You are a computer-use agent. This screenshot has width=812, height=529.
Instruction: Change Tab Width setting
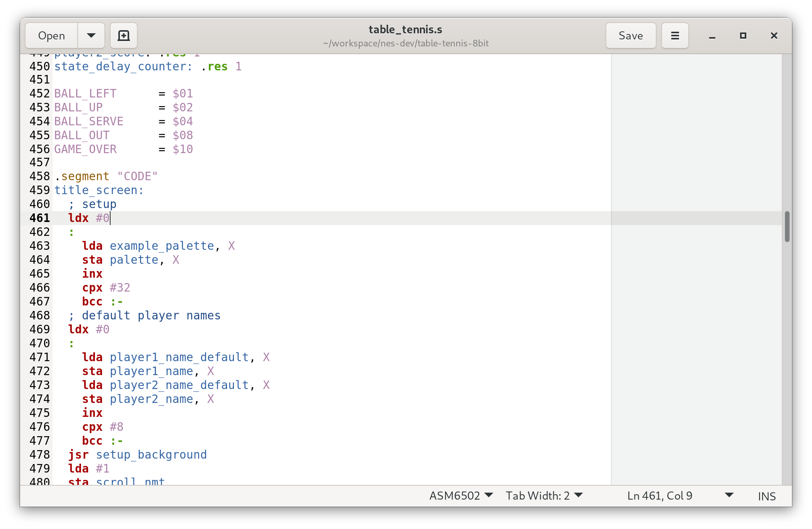pyautogui.click(x=544, y=496)
